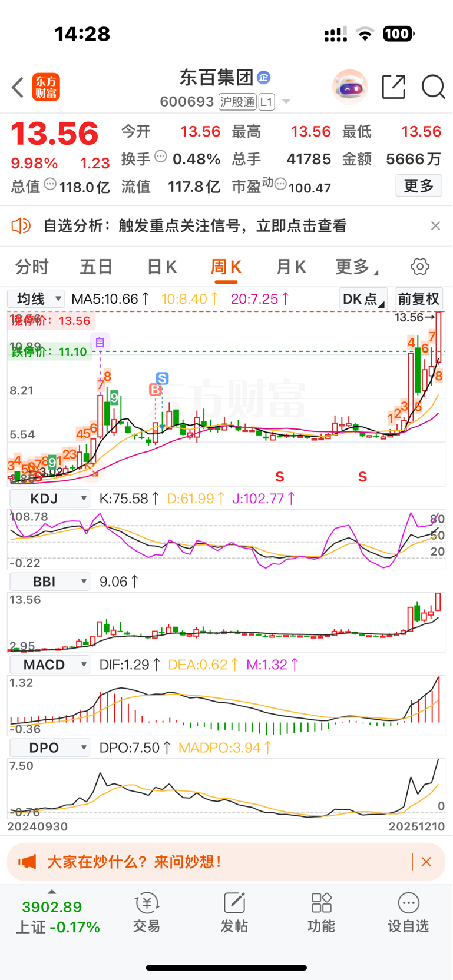The width and height of the screenshot is (453, 980).
Task: Tap the info icon beside 市盈动
Action: (280, 185)
